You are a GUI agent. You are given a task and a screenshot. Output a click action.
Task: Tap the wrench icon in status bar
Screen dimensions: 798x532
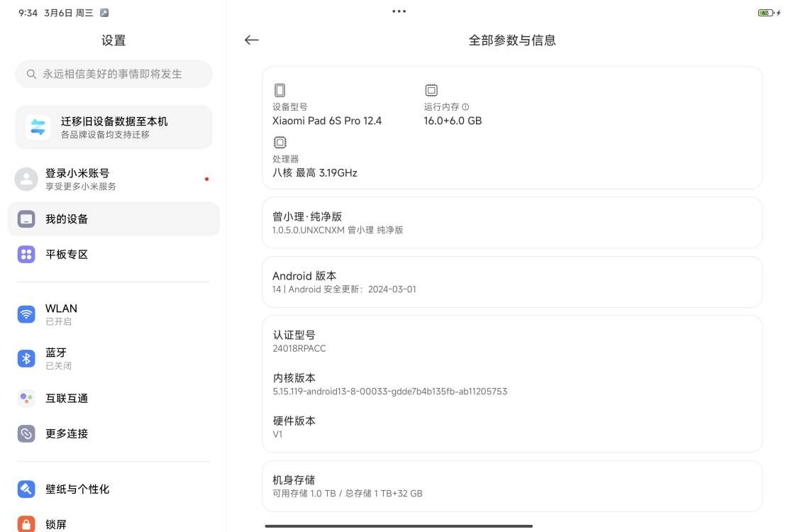[x=104, y=13]
